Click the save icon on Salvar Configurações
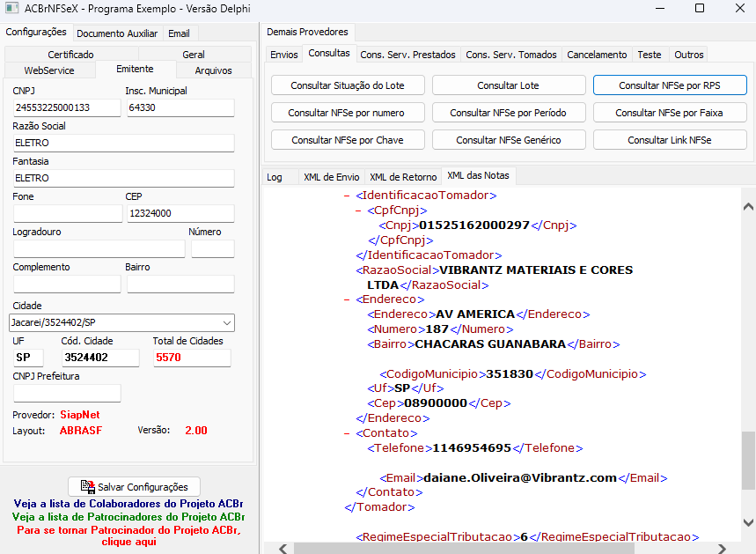The height and width of the screenshot is (554, 756). point(88,486)
